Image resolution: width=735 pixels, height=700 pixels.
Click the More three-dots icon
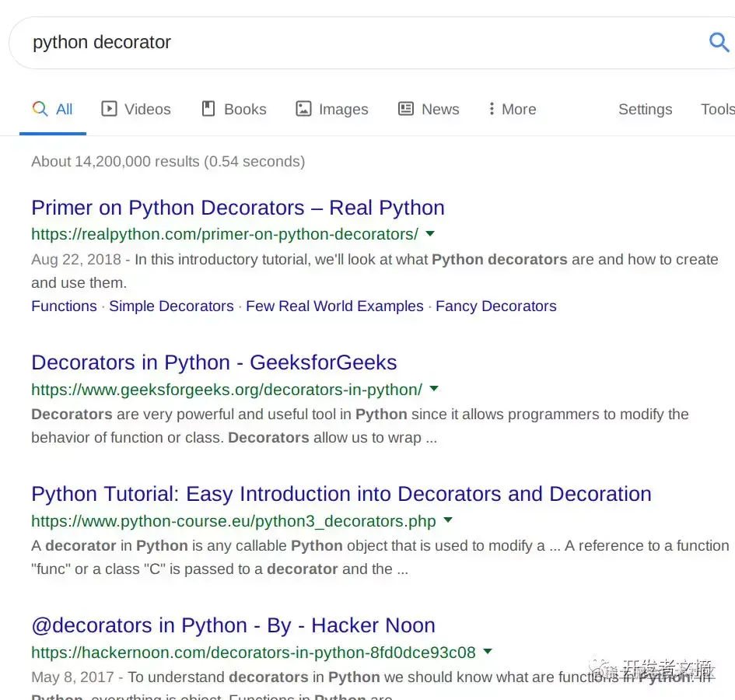coord(492,109)
